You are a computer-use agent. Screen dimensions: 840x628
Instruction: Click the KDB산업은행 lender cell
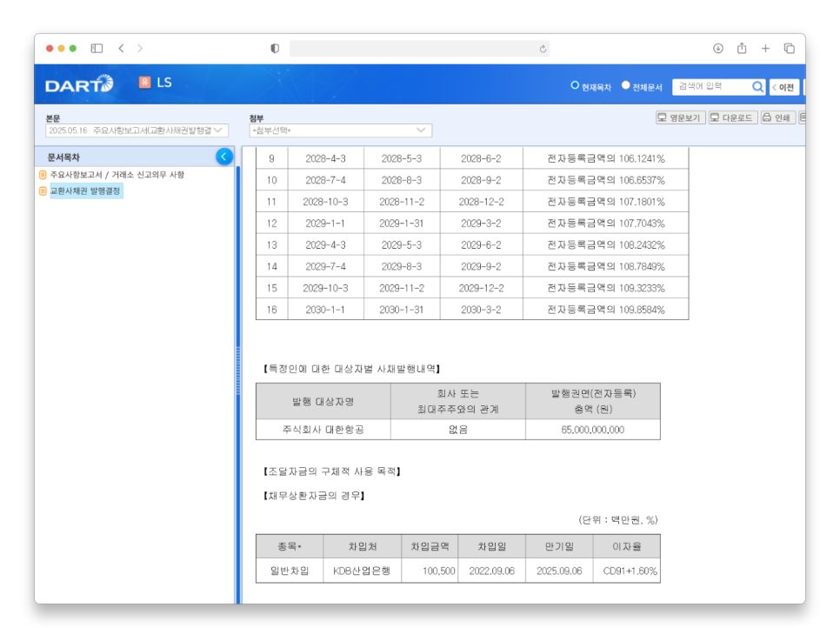coord(362,571)
